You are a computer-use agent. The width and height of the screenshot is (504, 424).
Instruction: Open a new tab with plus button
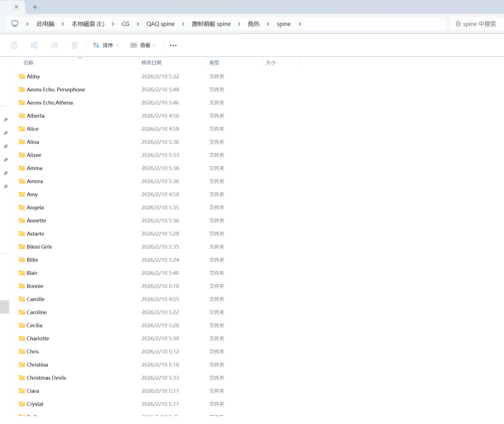point(35,7)
